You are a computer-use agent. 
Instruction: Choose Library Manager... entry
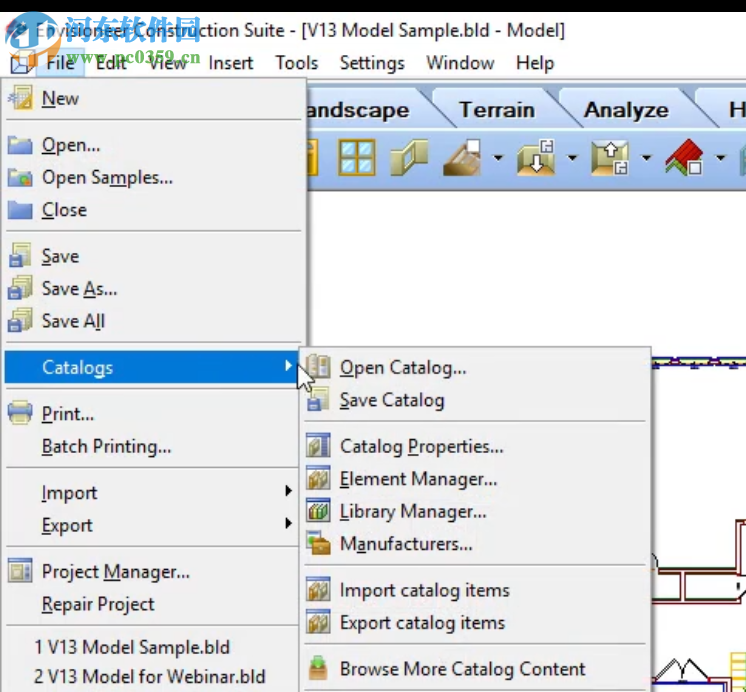click(x=477, y=510)
